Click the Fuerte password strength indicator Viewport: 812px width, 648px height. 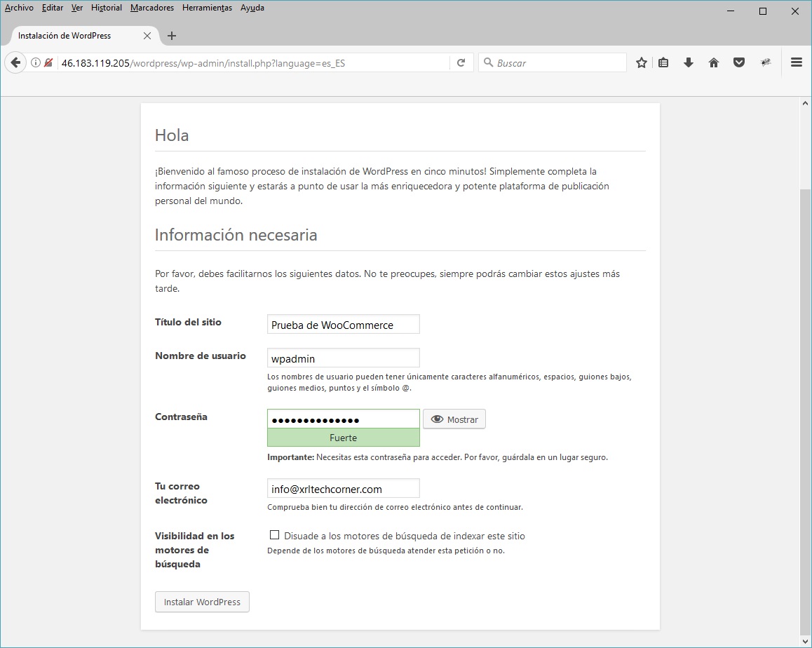[x=344, y=438]
